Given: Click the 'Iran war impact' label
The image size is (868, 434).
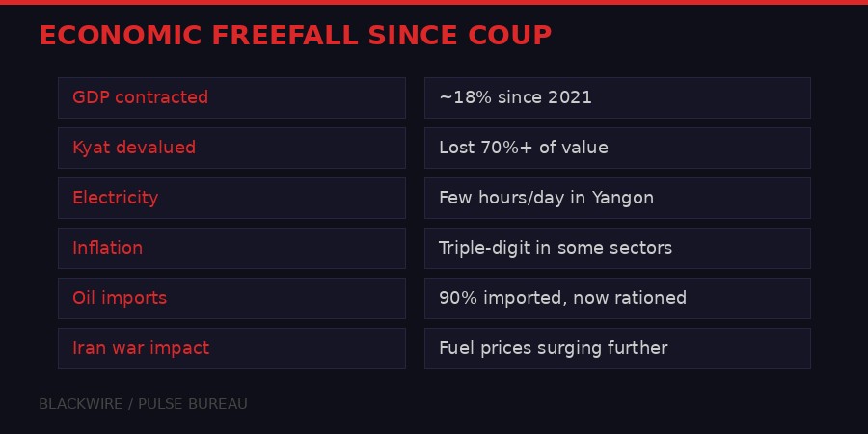Looking at the screenshot, I should pos(231,348).
